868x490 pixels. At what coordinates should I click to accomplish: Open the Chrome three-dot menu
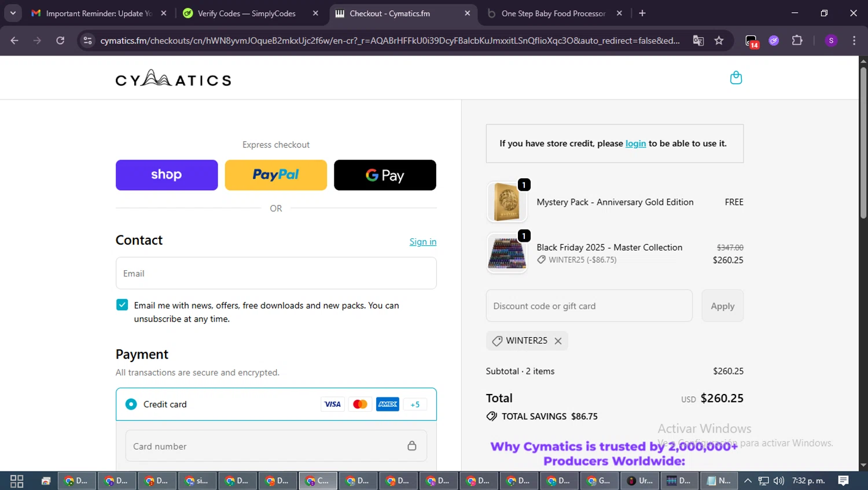click(x=854, y=40)
